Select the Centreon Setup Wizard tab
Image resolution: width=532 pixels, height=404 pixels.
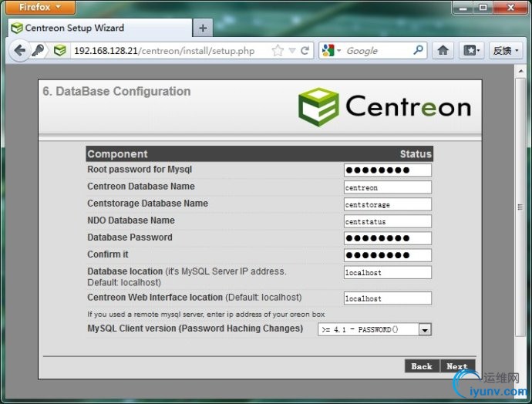[100, 28]
